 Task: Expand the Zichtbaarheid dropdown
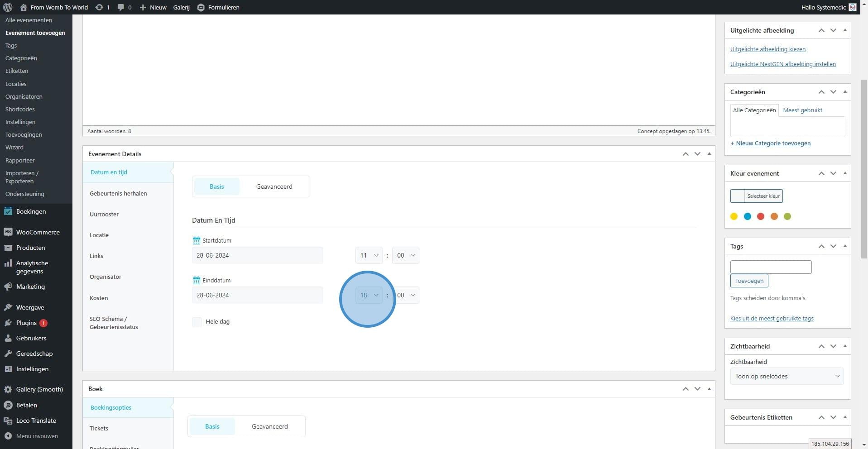[786, 376]
